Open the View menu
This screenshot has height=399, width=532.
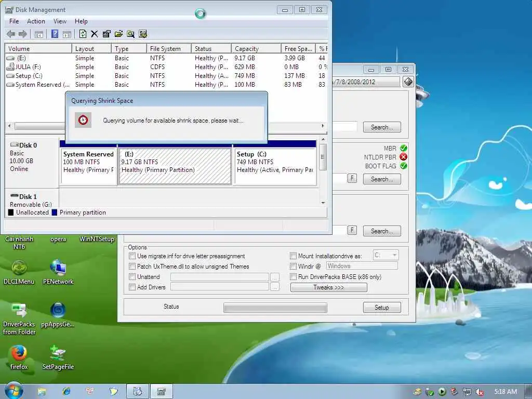(x=60, y=21)
